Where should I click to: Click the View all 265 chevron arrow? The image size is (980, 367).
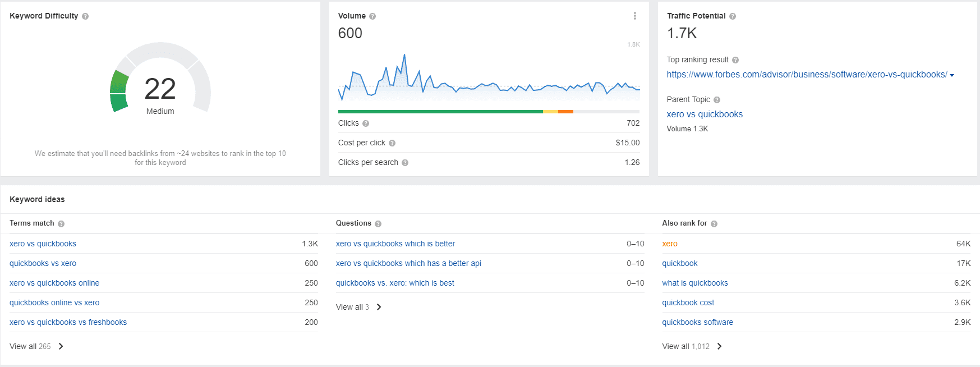point(61,346)
